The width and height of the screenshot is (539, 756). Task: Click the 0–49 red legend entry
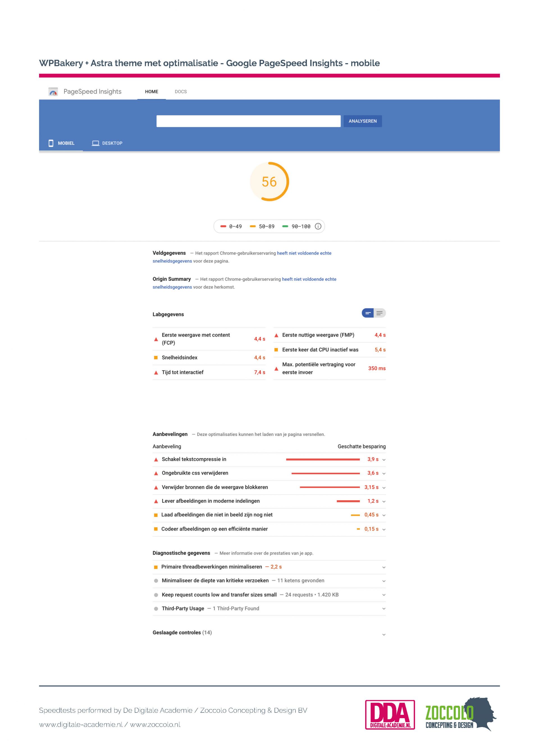pos(231,226)
